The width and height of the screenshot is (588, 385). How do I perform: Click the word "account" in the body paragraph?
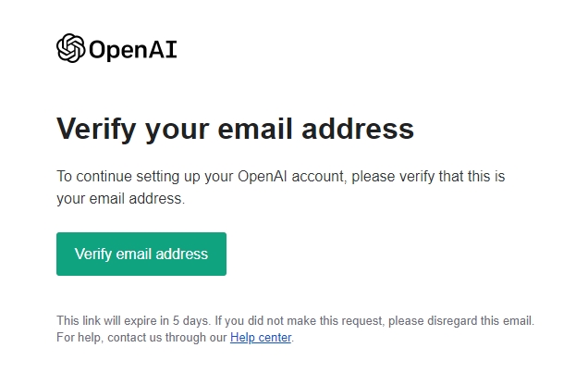click(x=318, y=177)
